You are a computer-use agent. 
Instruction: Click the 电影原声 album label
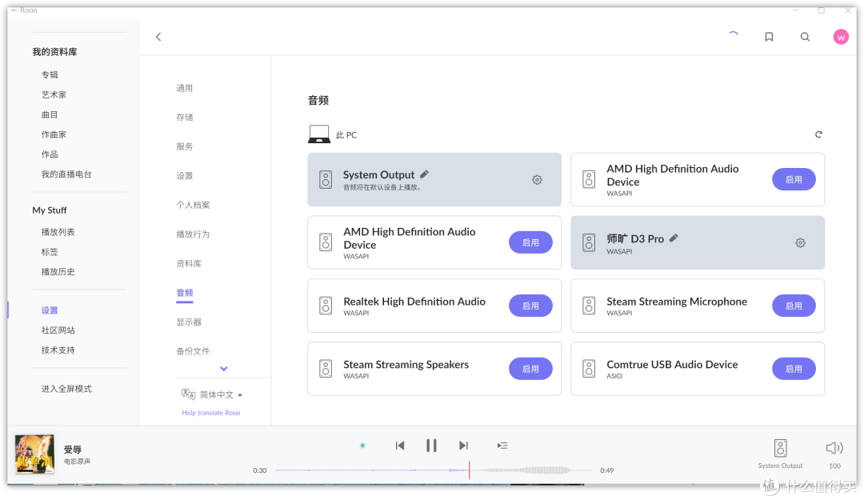point(77,462)
